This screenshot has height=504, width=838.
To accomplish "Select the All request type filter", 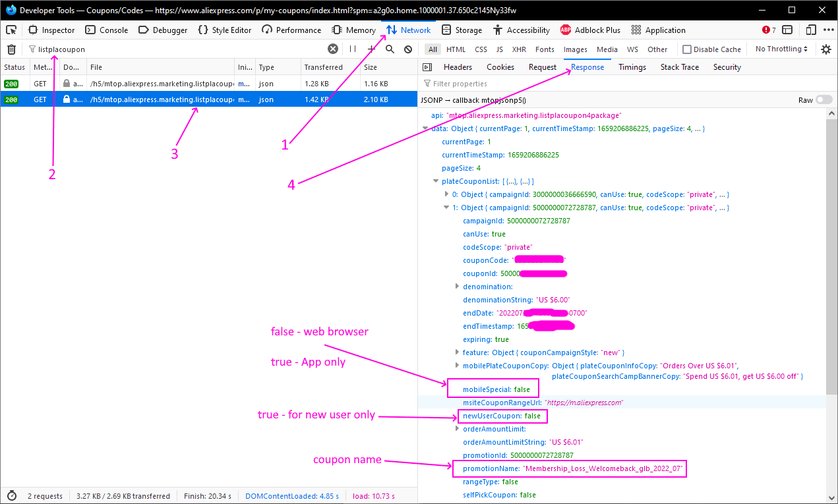I will [x=433, y=49].
